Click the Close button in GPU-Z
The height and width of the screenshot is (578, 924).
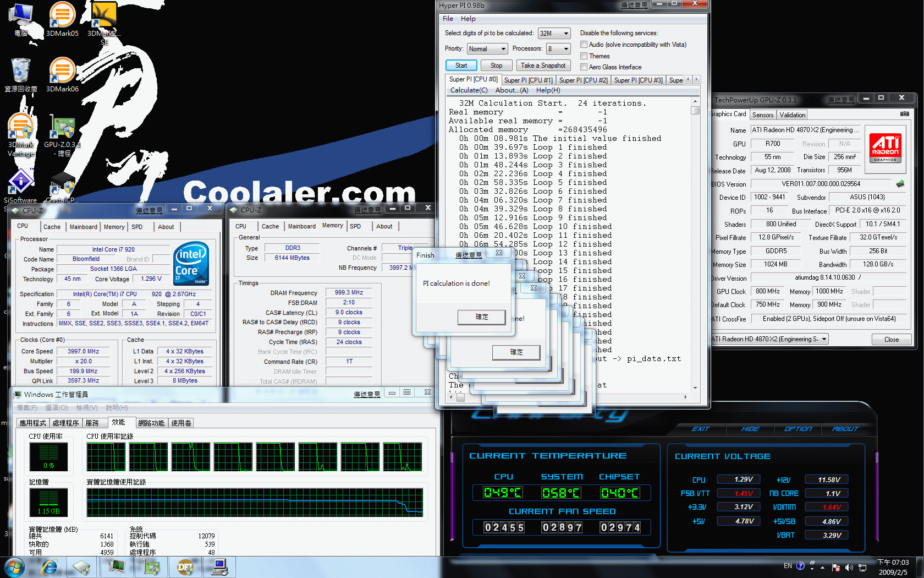pos(891,340)
